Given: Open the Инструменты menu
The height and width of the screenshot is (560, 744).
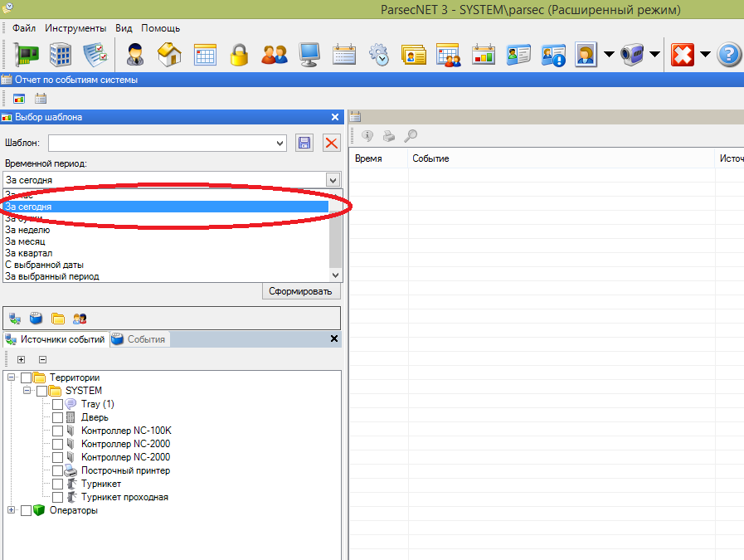Looking at the screenshot, I should click(x=75, y=28).
